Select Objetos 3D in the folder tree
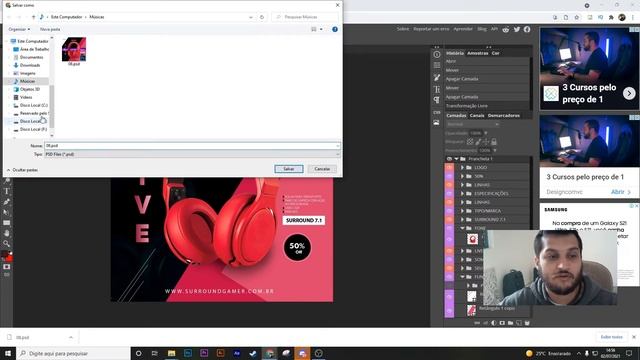640x360 pixels. point(27,89)
